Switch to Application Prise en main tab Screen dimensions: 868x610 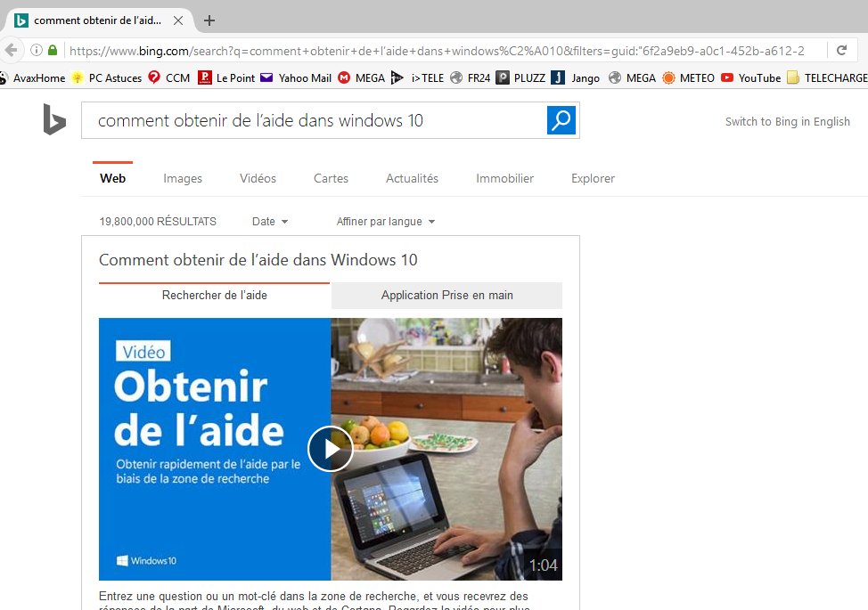pyautogui.click(x=446, y=296)
